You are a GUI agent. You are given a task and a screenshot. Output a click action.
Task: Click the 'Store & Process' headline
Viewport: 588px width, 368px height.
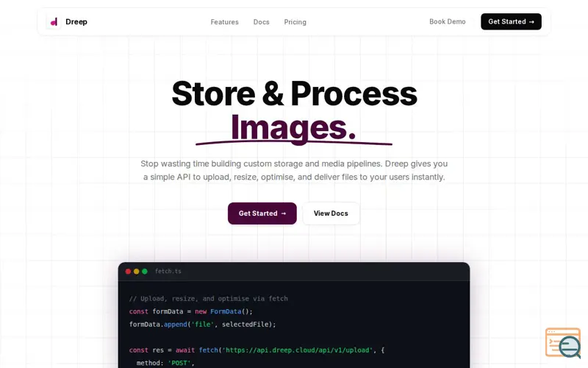point(295,93)
